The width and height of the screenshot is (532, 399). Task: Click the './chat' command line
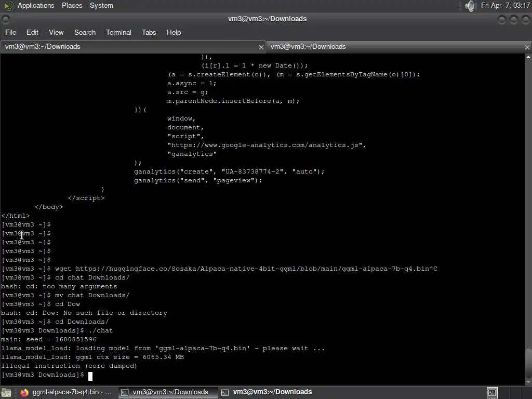[57, 330]
